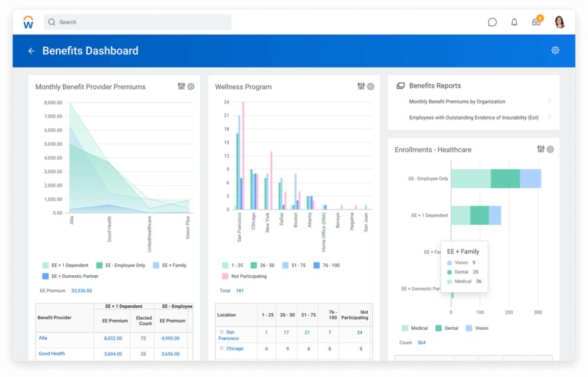
Task: Click Good Health premium 3,604.00
Action: coord(113,354)
